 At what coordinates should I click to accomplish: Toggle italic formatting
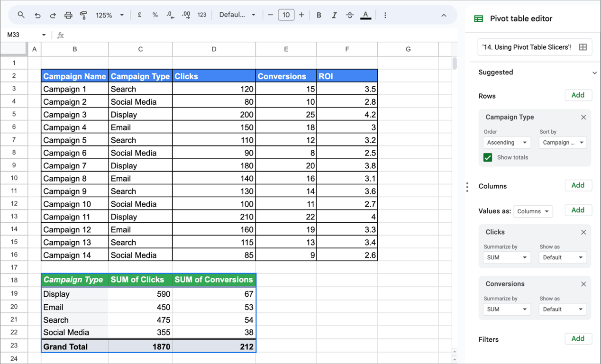click(334, 15)
